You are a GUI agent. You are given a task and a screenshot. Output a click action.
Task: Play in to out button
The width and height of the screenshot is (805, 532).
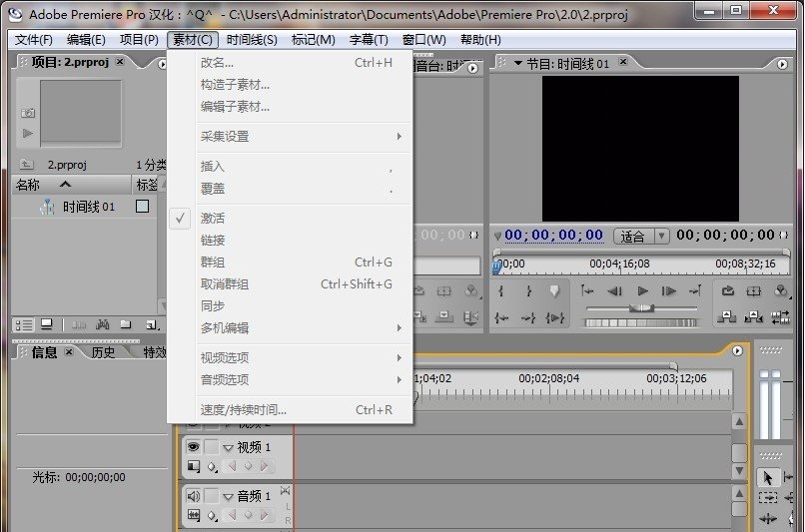coord(555,318)
